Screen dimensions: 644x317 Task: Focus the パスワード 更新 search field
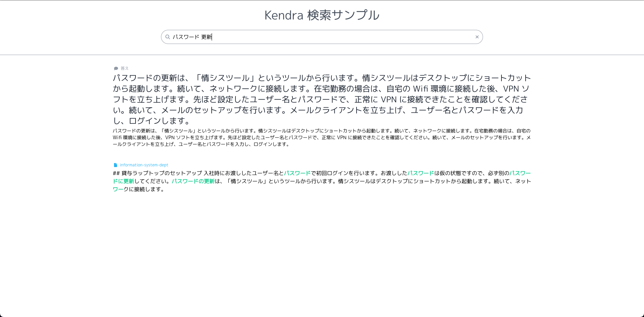pos(322,37)
